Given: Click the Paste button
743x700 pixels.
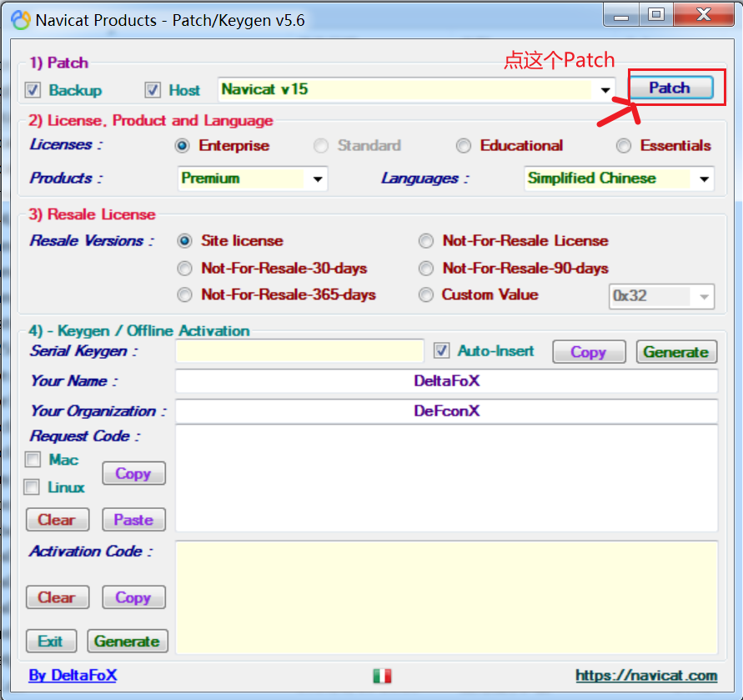Looking at the screenshot, I should click(x=134, y=520).
